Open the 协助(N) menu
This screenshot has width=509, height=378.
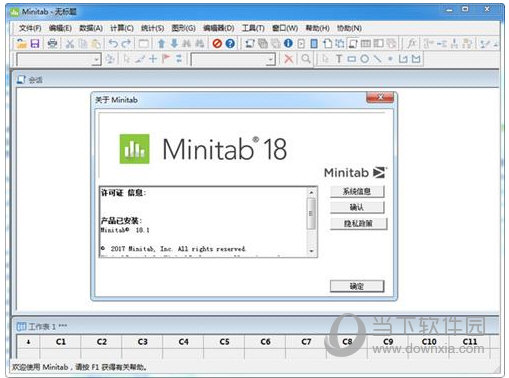point(349,28)
